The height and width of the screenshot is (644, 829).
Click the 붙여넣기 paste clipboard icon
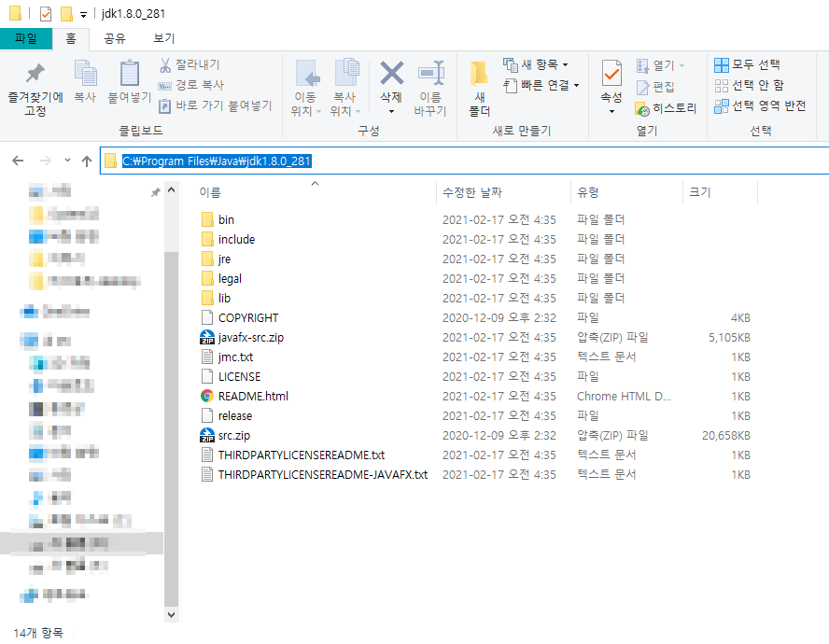click(130, 73)
